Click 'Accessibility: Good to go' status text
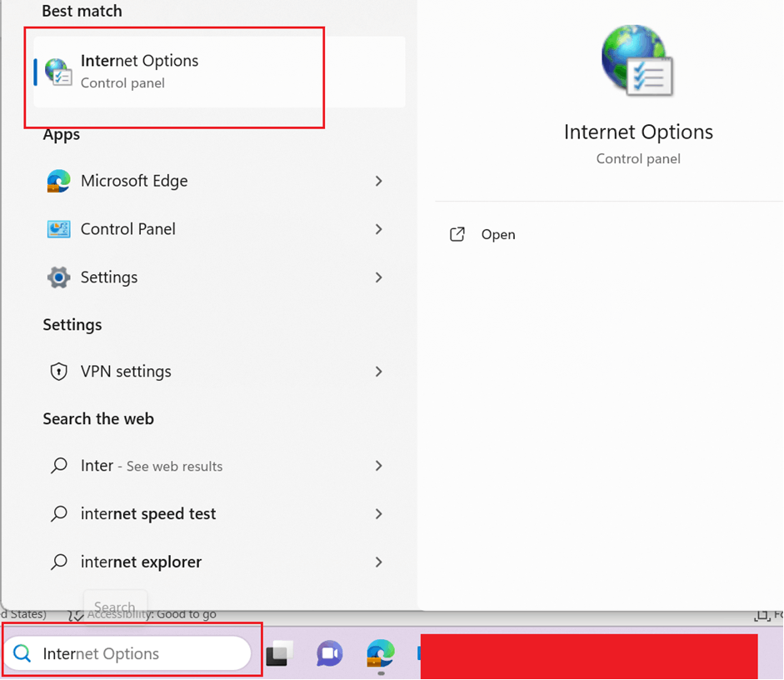 (152, 614)
